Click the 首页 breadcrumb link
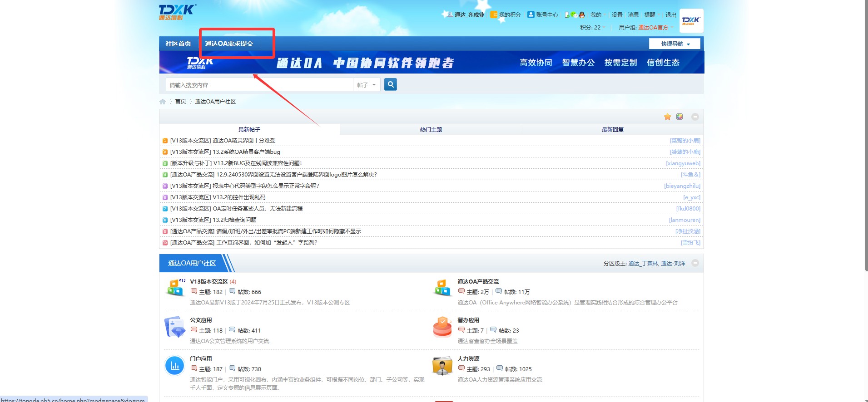The image size is (868, 402). 180,102
